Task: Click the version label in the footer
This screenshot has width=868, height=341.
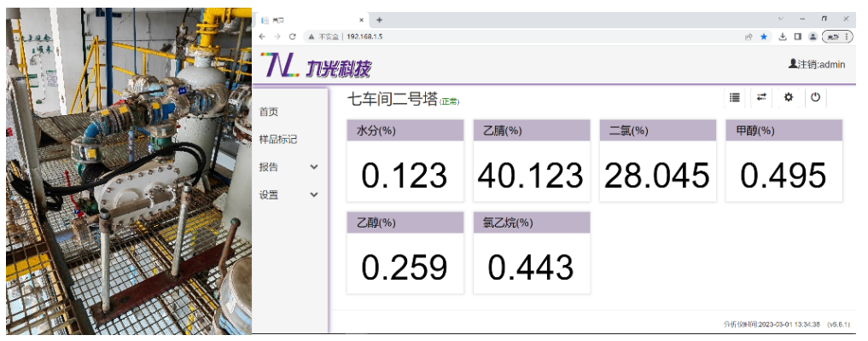Action: click(x=839, y=325)
